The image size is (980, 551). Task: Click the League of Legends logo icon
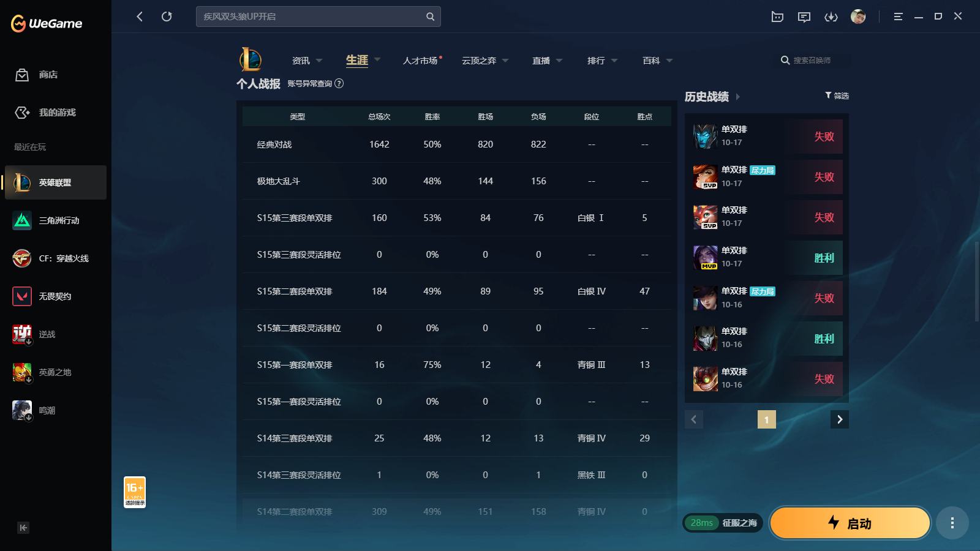(x=251, y=60)
